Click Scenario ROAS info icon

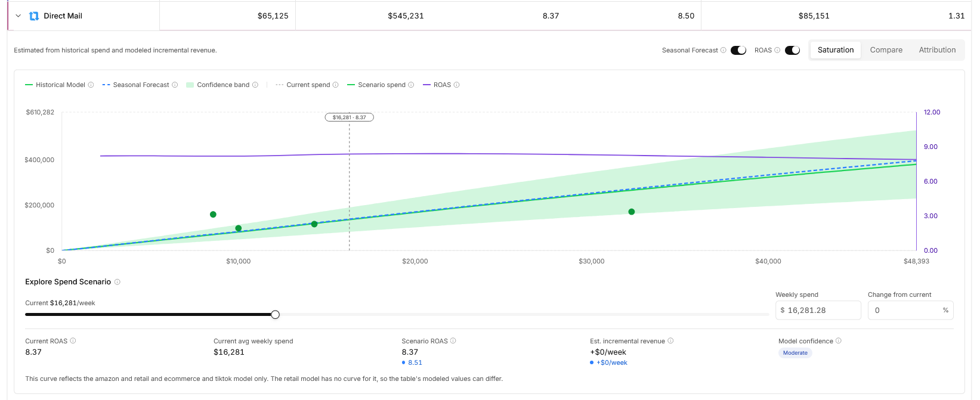[x=453, y=341]
